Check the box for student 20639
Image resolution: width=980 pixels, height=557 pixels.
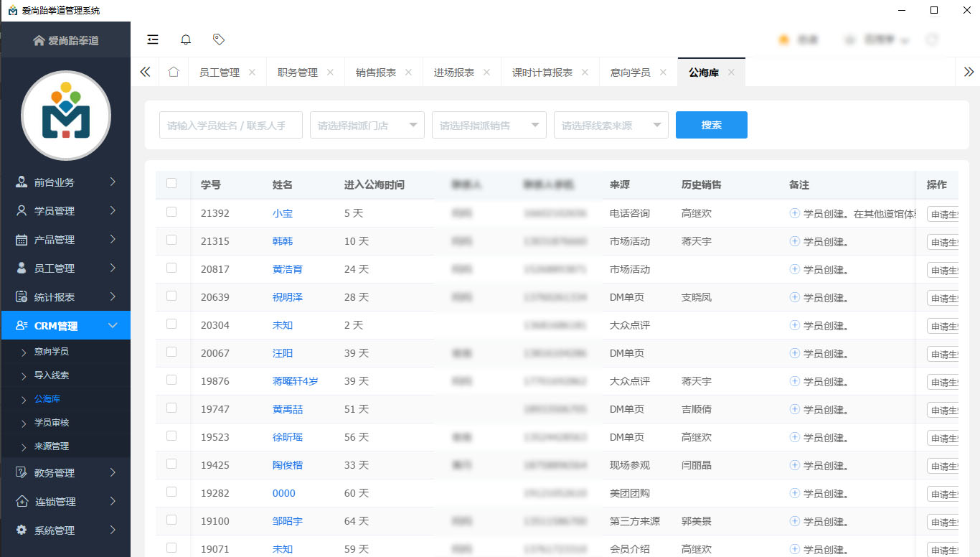tap(171, 296)
